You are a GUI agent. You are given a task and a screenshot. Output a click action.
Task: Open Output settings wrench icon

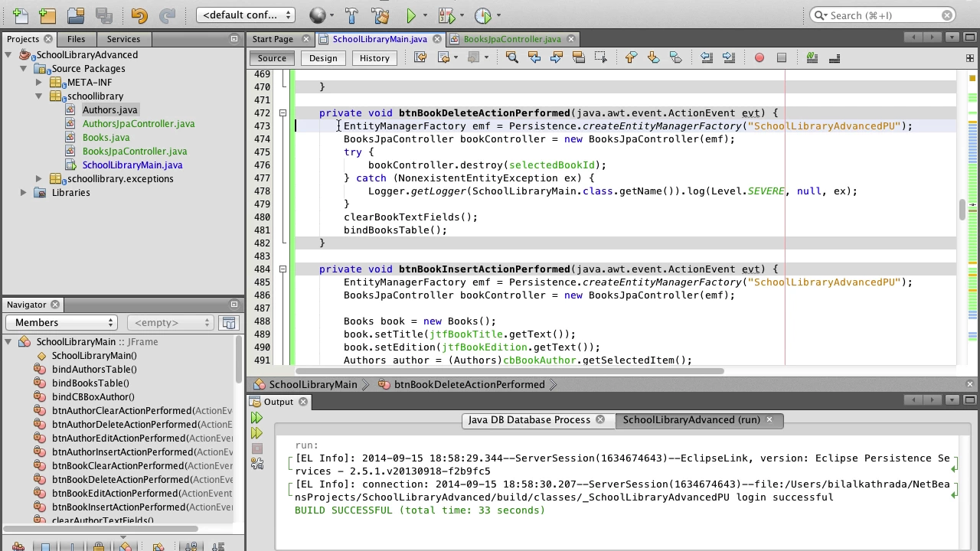pyautogui.click(x=256, y=464)
